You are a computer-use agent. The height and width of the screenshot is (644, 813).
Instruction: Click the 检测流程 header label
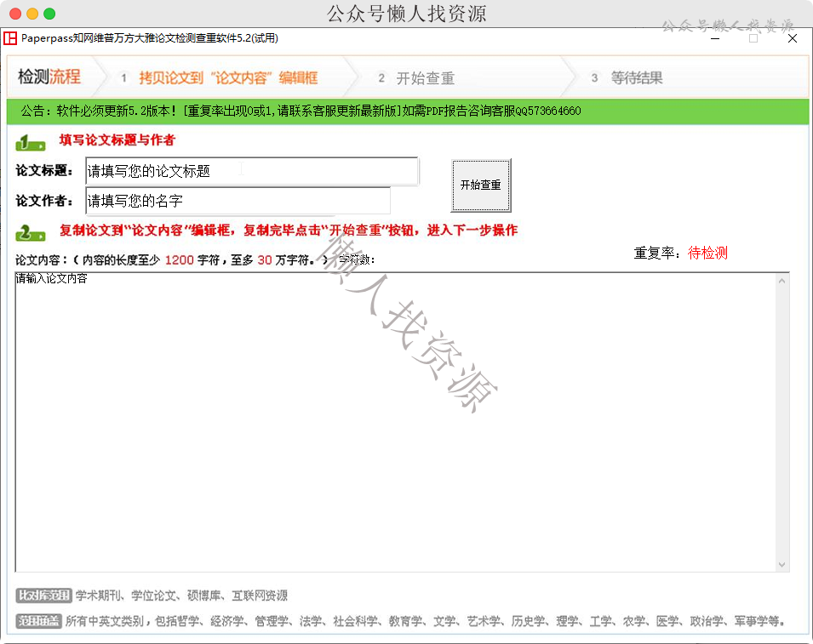click(49, 77)
